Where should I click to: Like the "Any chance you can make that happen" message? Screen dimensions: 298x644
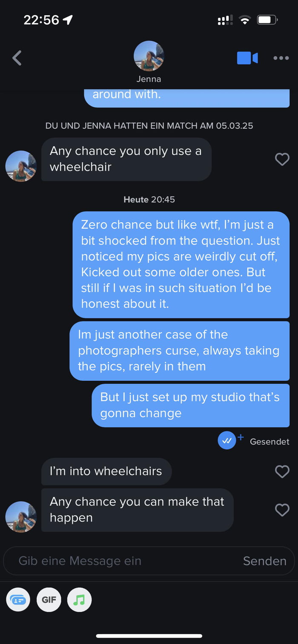coord(282,510)
